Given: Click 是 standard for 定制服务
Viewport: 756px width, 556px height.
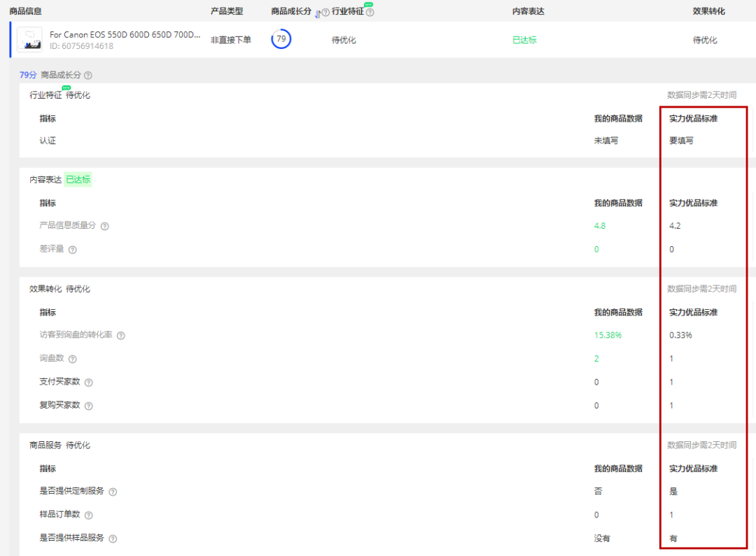Looking at the screenshot, I should pyautogui.click(x=673, y=492).
